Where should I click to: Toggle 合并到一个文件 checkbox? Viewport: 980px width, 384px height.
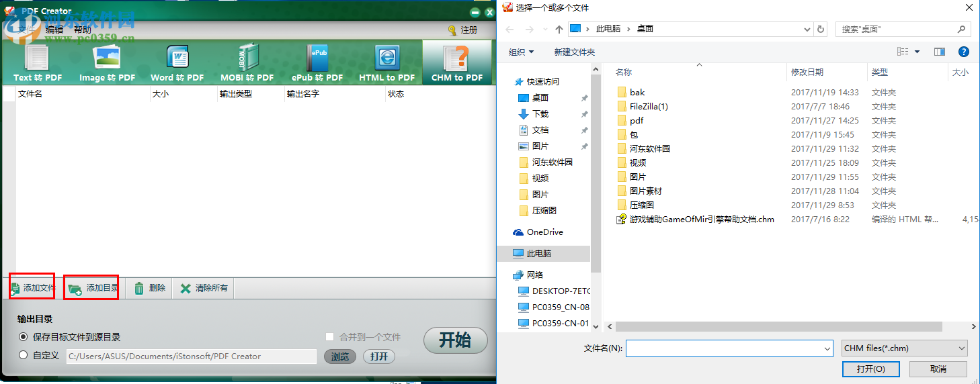pos(329,337)
